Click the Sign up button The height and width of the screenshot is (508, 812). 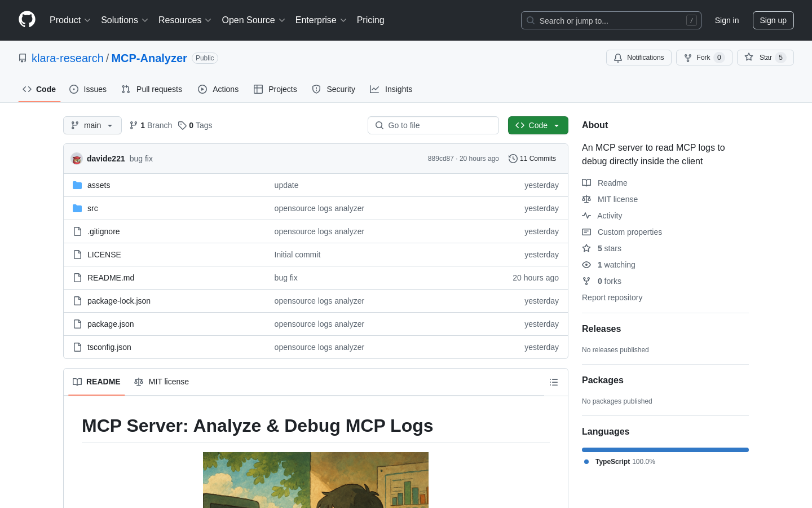click(773, 20)
